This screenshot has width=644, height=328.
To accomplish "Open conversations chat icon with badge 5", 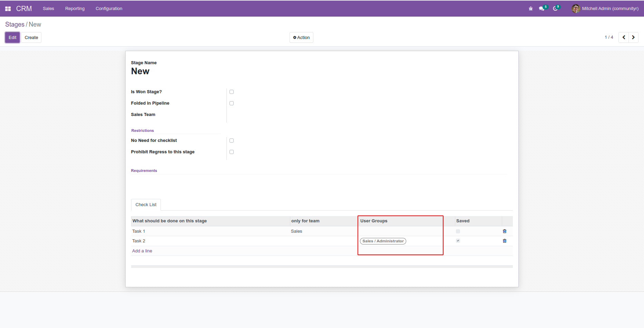I will (x=543, y=8).
